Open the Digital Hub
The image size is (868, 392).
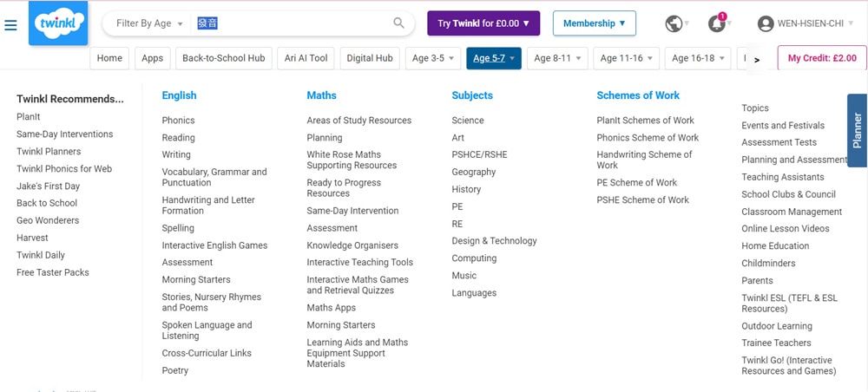[x=370, y=58]
